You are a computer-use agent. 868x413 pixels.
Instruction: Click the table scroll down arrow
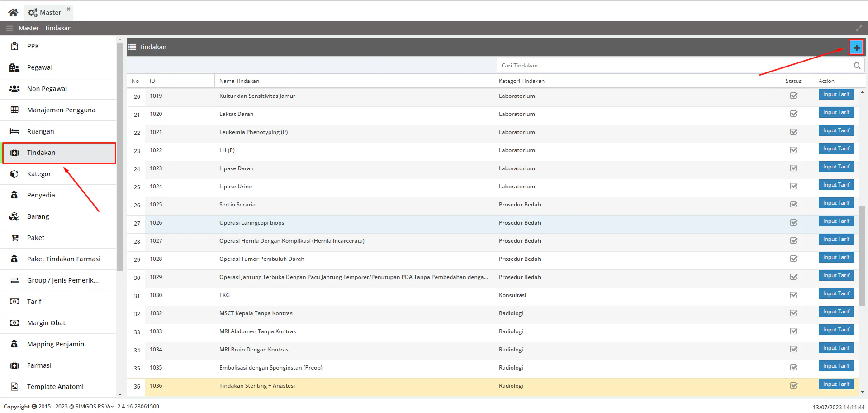(x=862, y=392)
